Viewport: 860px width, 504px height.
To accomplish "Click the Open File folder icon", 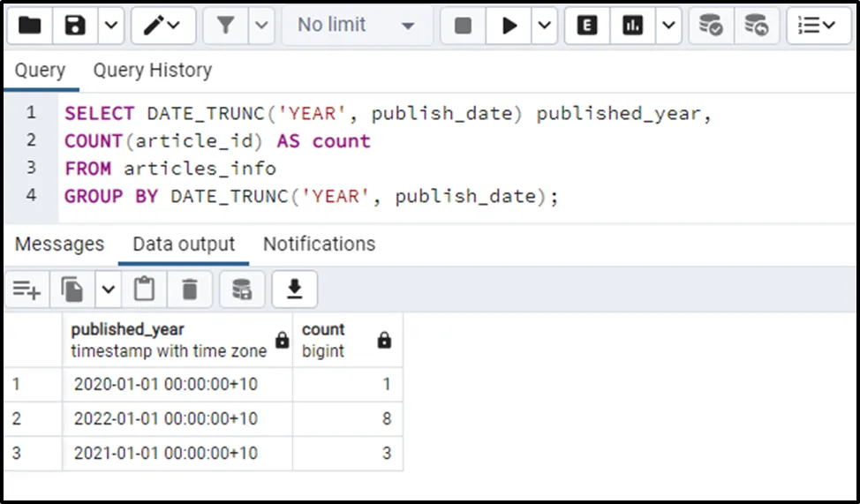I will pos(30,26).
